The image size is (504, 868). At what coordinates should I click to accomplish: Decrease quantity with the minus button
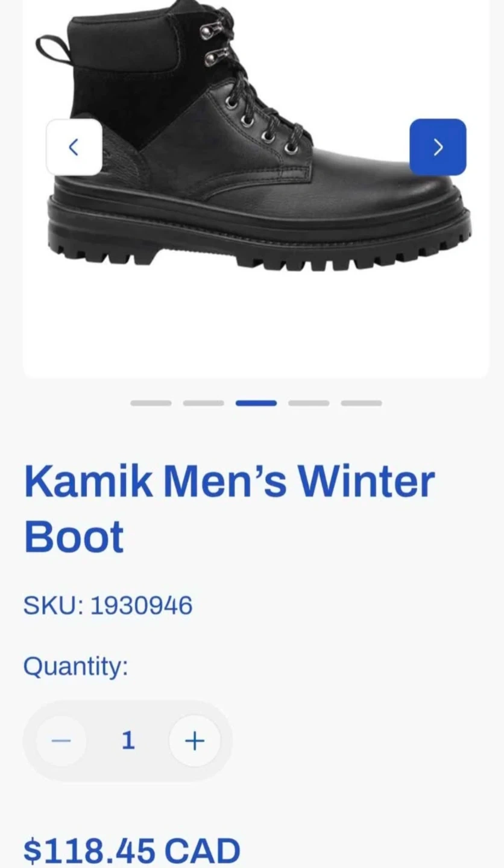[61, 741]
